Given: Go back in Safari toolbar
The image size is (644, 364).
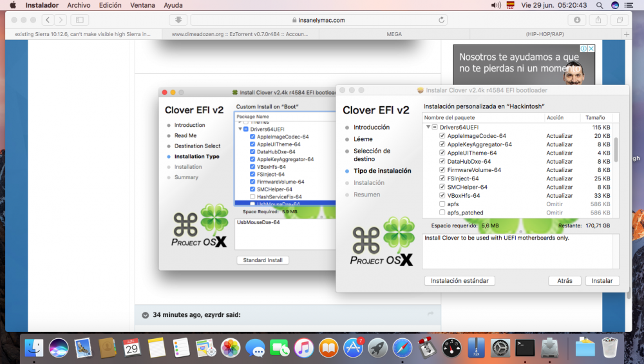Looking at the screenshot, I should click(x=48, y=20).
